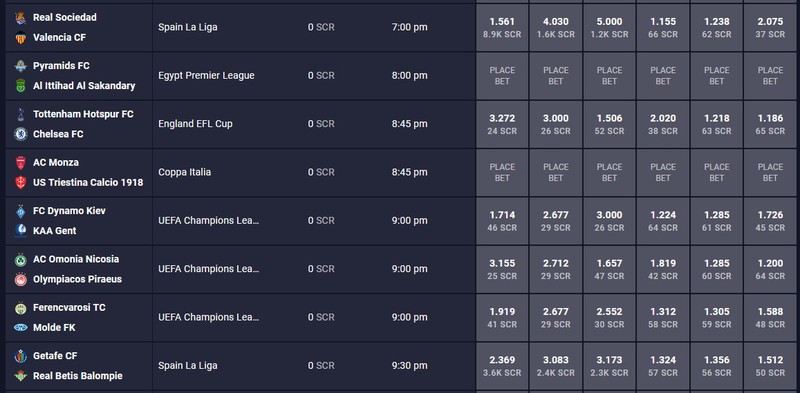The height and width of the screenshot is (393, 800).
Task: Click the Real Sociedad team crest icon
Action: (x=20, y=18)
